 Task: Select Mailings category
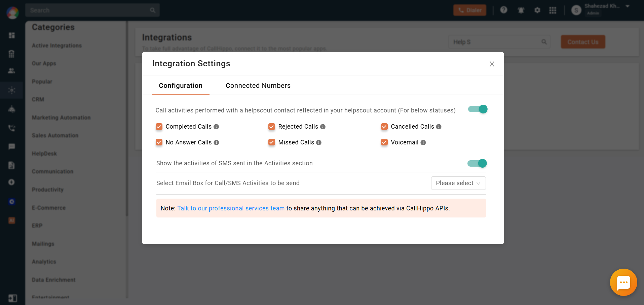[43, 244]
